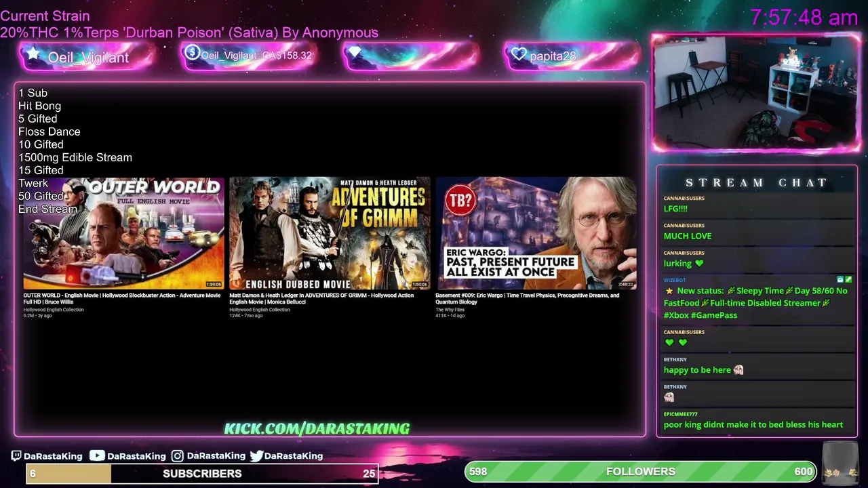
Task: Click the Subscribers goal progress bar
Action: (202, 473)
